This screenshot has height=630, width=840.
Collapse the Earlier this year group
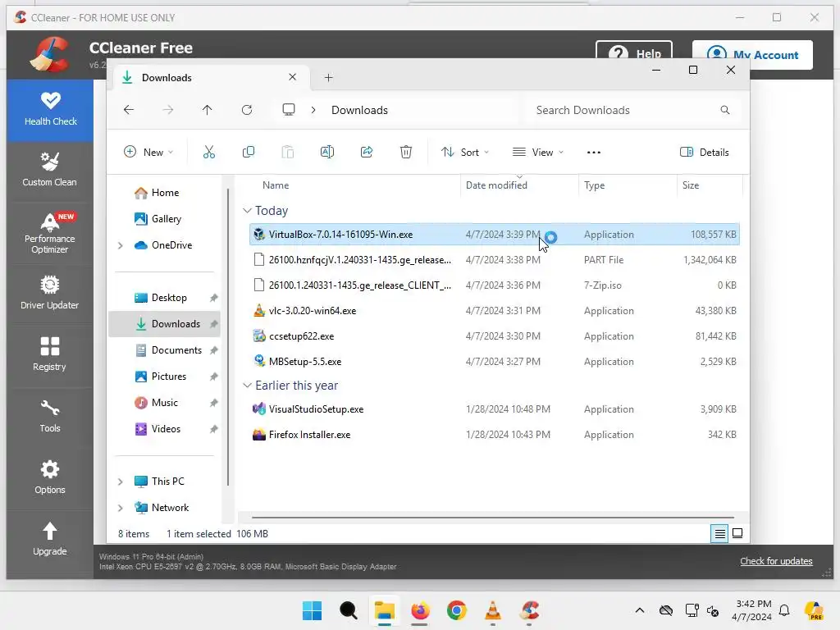coord(247,386)
